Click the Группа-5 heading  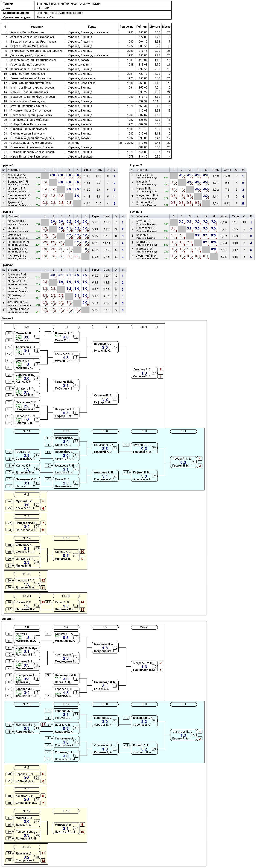click(x=7, y=265)
